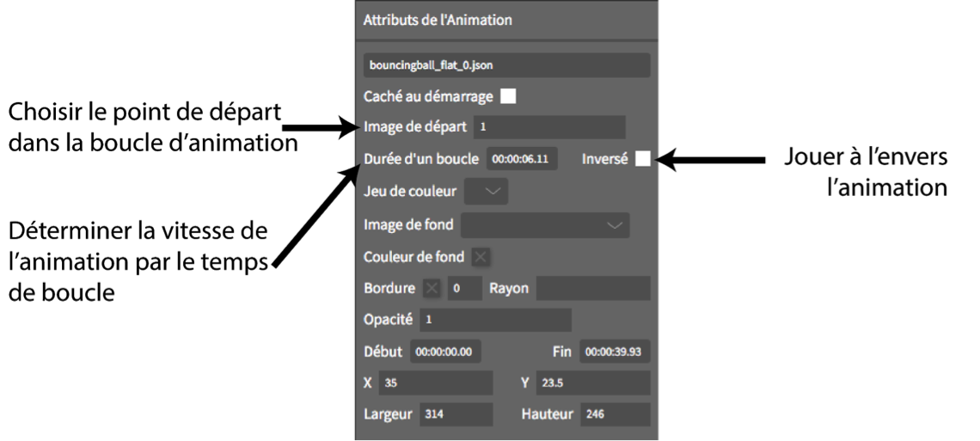
Task: Click the Couleur de fond label
Action: pyautogui.click(x=413, y=257)
